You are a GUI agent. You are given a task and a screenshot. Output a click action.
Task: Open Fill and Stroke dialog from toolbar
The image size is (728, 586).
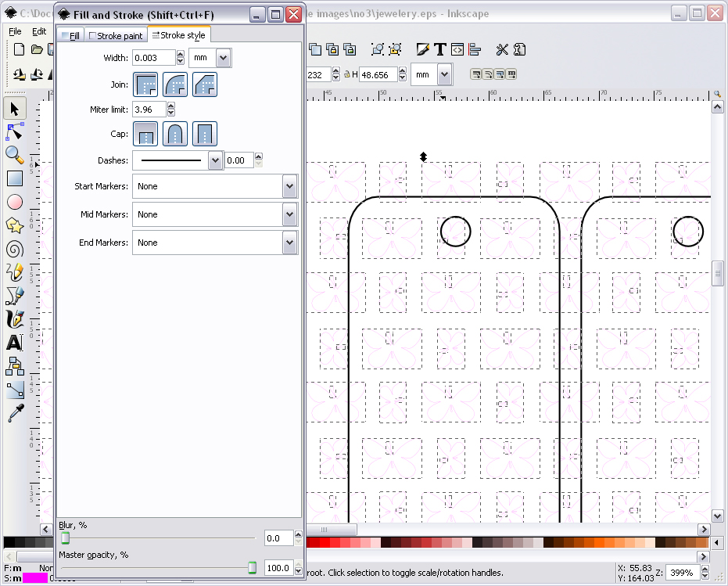423,49
